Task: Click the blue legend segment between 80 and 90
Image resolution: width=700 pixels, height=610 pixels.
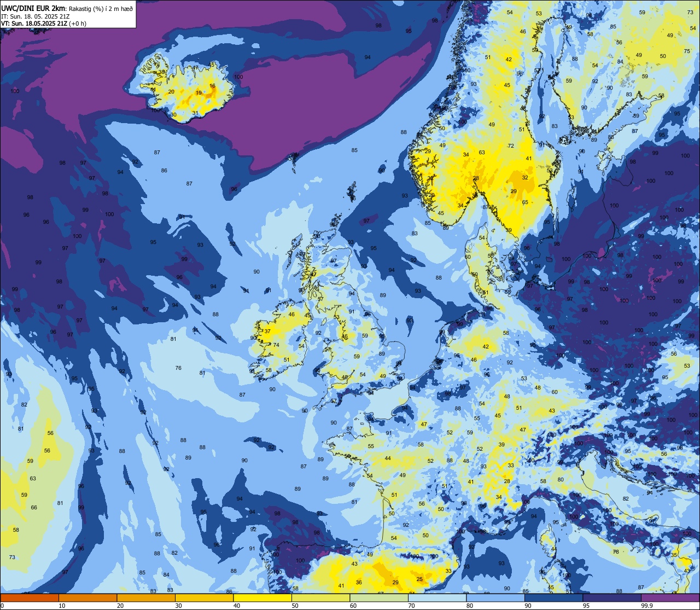Action: 495,597
